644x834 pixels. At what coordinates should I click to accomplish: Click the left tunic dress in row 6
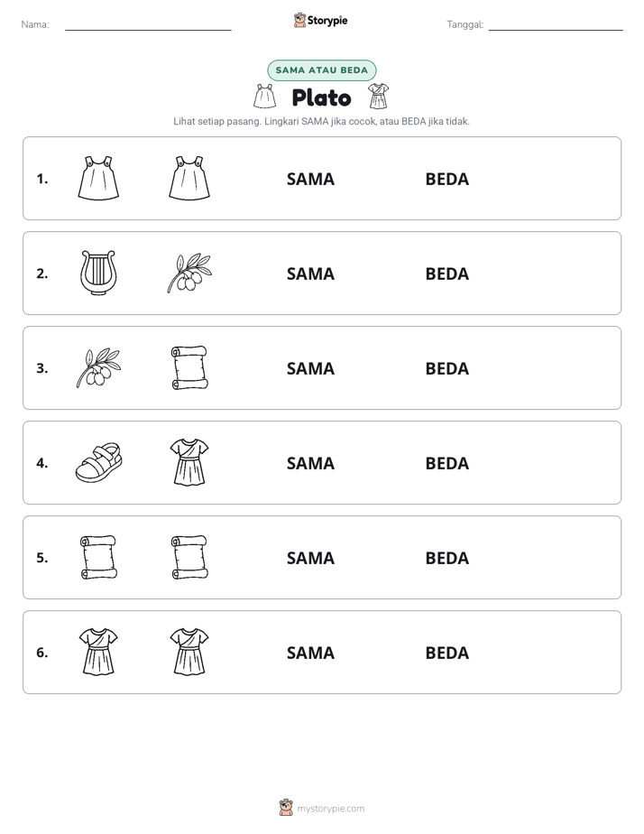click(98, 652)
